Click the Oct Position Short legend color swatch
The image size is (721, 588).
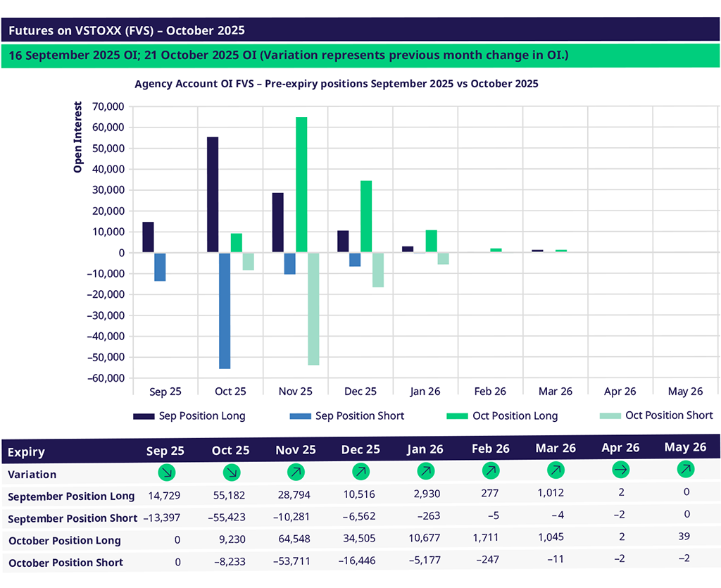coord(608,416)
